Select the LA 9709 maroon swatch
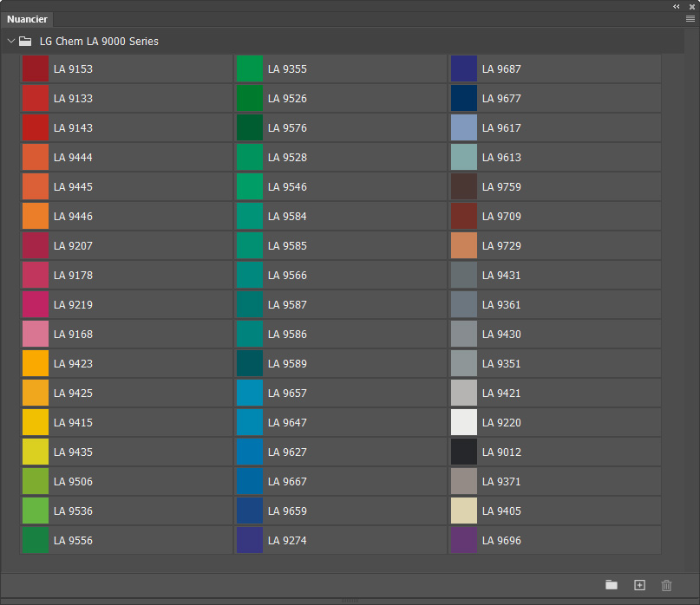The image size is (700, 605). [464, 216]
